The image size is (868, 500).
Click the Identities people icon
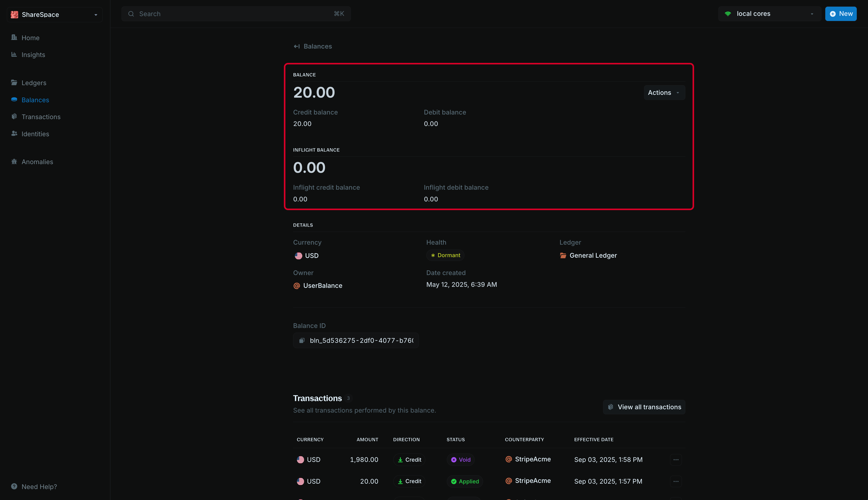point(14,134)
